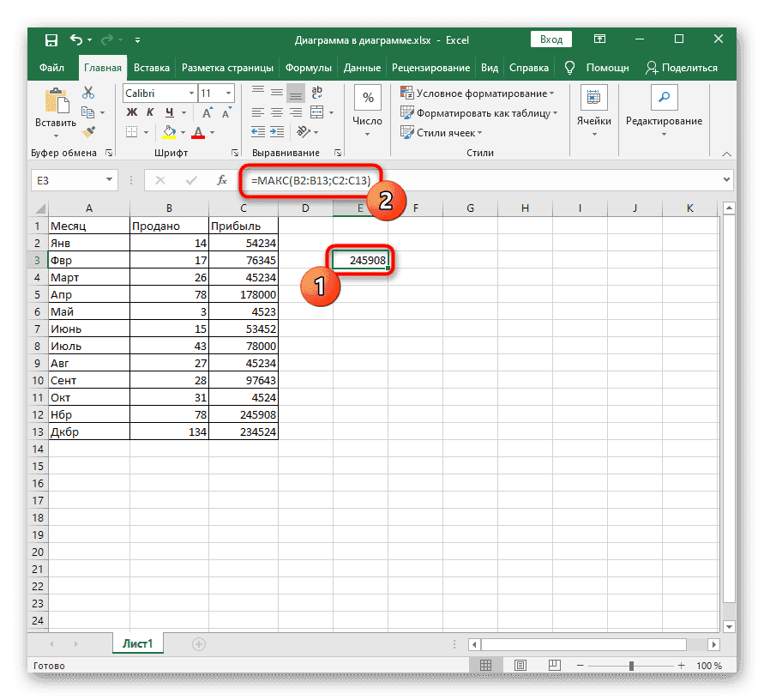Click the zoom slider handle
Image resolution: width=764 pixels, height=700 pixels.
click(x=632, y=666)
